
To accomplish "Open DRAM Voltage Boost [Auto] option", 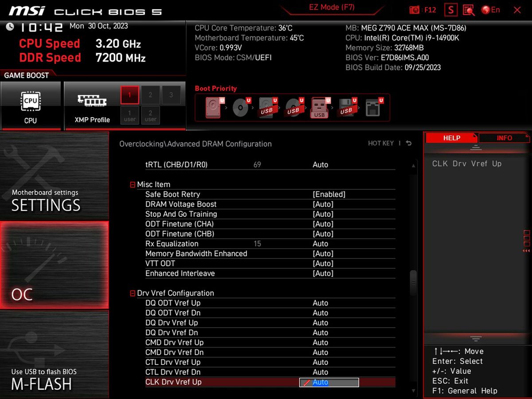I will [x=270, y=204].
